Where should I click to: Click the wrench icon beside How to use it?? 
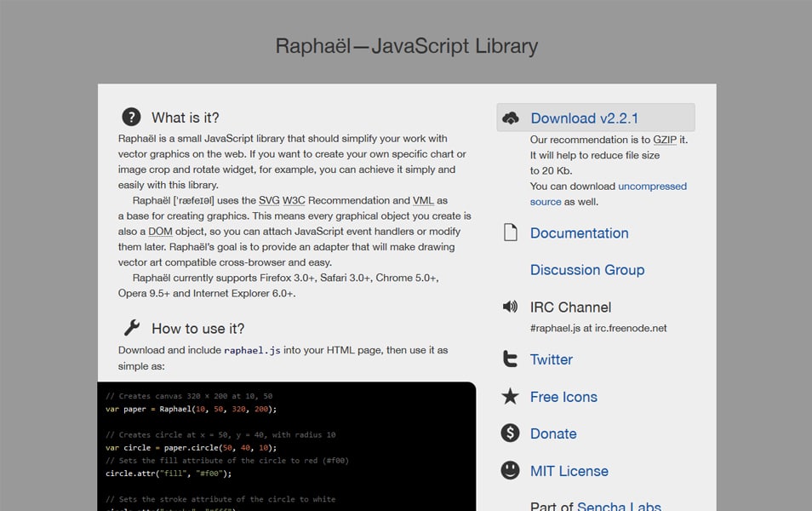[132, 328]
